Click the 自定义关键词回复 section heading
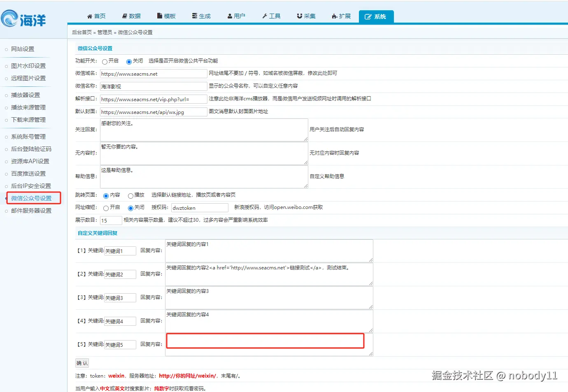The width and height of the screenshot is (568, 392). 98,233
